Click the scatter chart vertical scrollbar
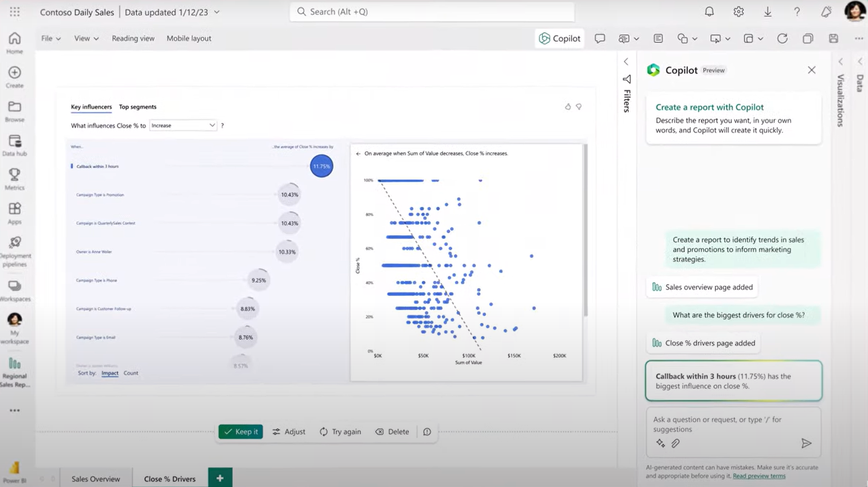The image size is (868, 487). coord(585,230)
